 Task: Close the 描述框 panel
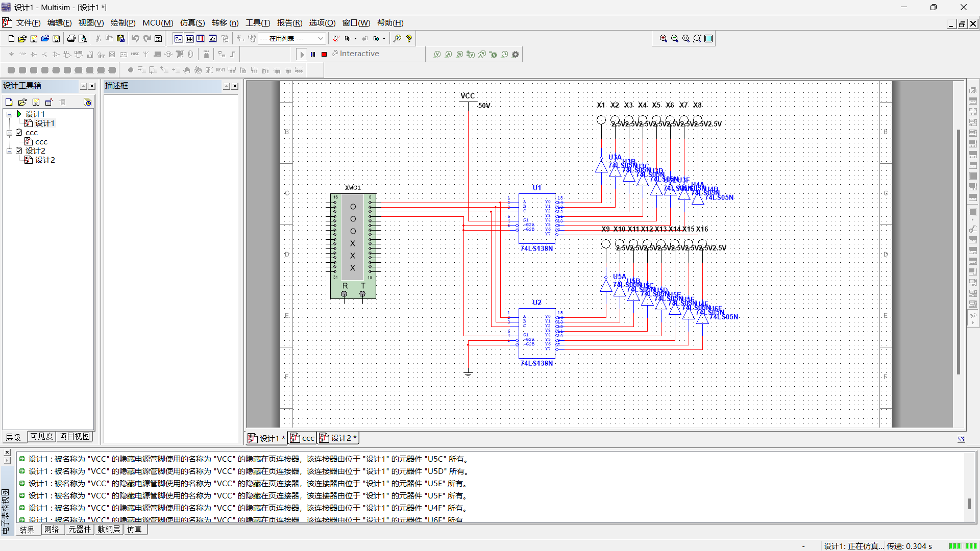(235, 86)
